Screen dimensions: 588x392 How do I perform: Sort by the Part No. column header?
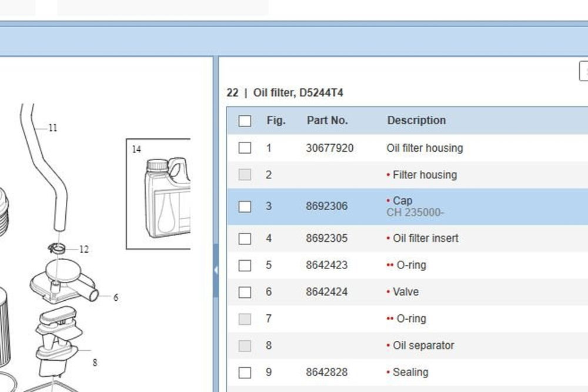tap(327, 120)
